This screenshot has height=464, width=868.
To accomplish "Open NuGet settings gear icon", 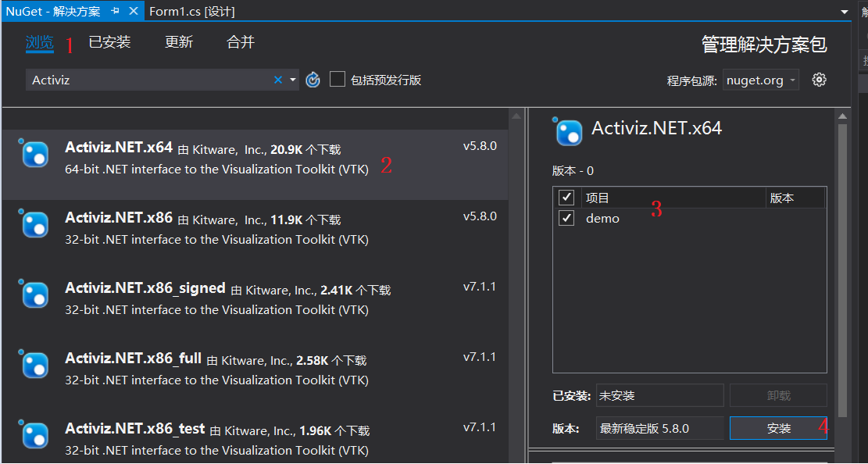I will (820, 80).
